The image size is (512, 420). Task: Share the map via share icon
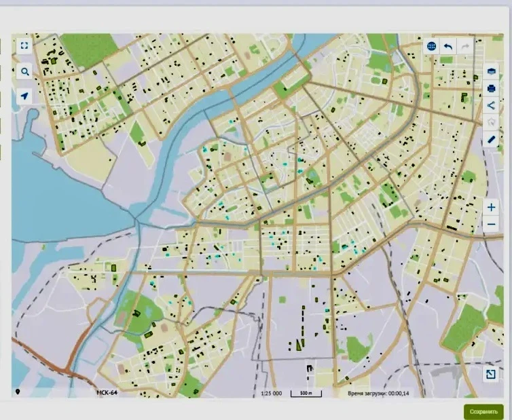(x=491, y=105)
